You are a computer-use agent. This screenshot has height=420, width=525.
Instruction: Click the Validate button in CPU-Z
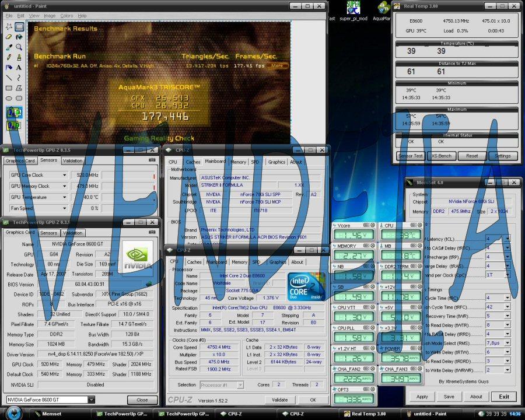(x=279, y=400)
